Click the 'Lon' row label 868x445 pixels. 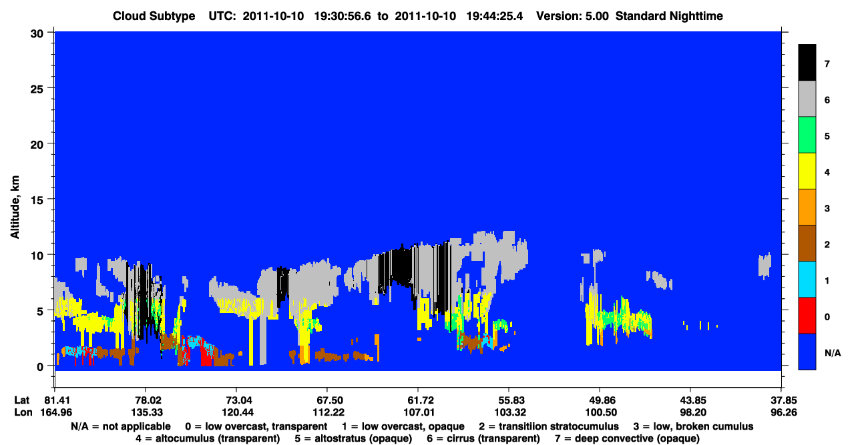(x=22, y=412)
